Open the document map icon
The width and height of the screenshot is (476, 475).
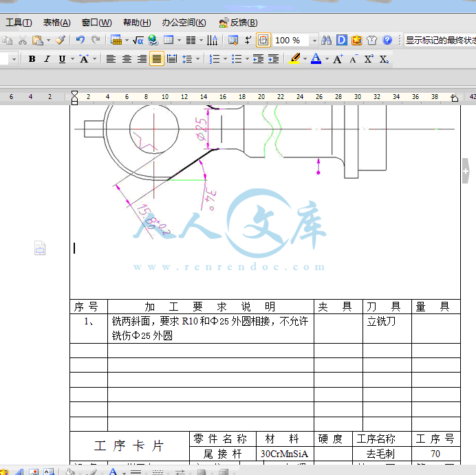coord(233,40)
